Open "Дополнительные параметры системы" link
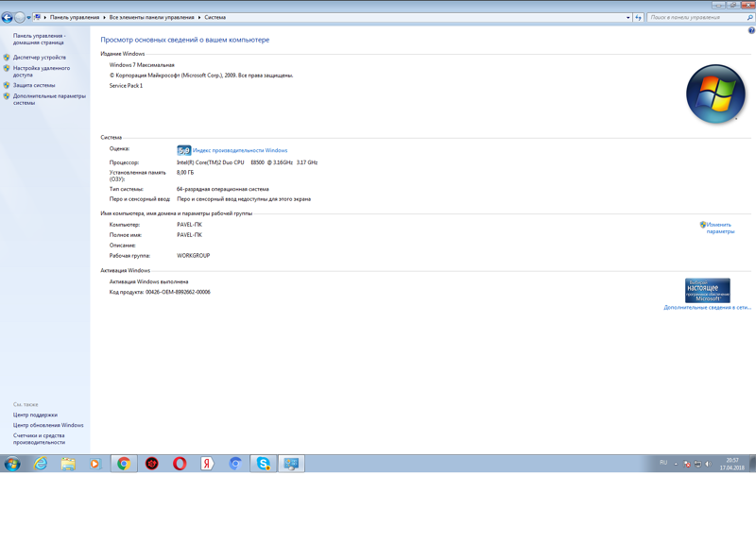Image resolution: width=756 pixels, height=543 pixels. click(x=49, y=99)
